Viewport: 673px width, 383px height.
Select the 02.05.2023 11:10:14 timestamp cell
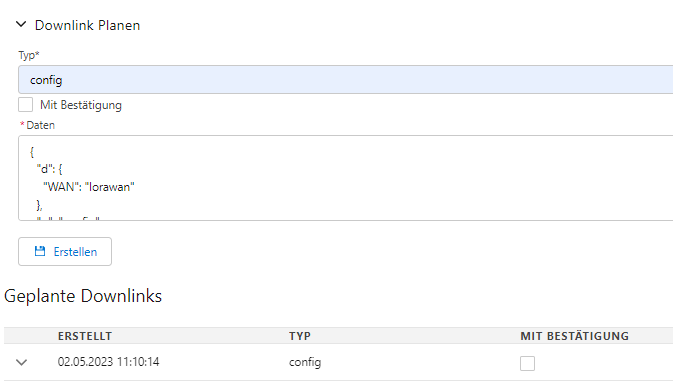pos(109,362)
